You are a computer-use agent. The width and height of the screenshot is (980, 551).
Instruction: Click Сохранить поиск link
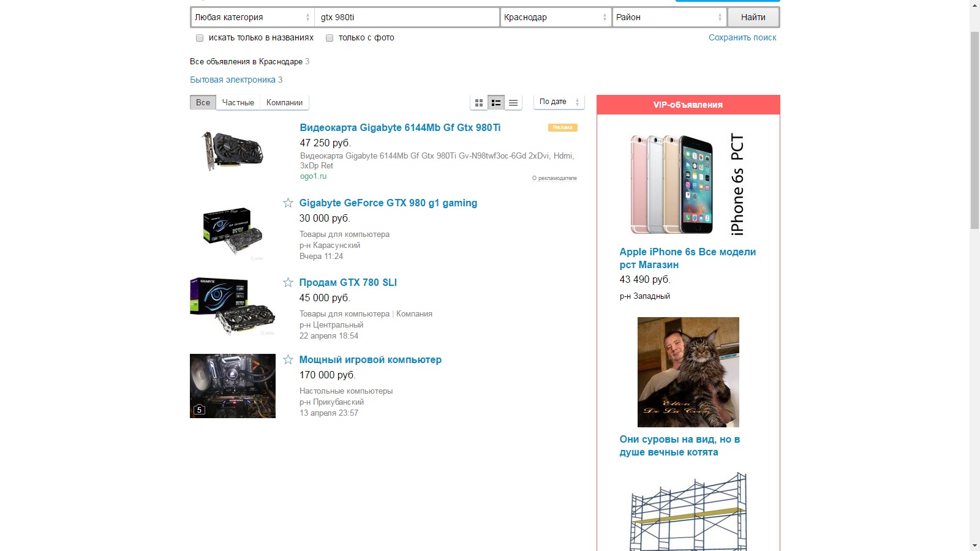[x=742, y=37]
